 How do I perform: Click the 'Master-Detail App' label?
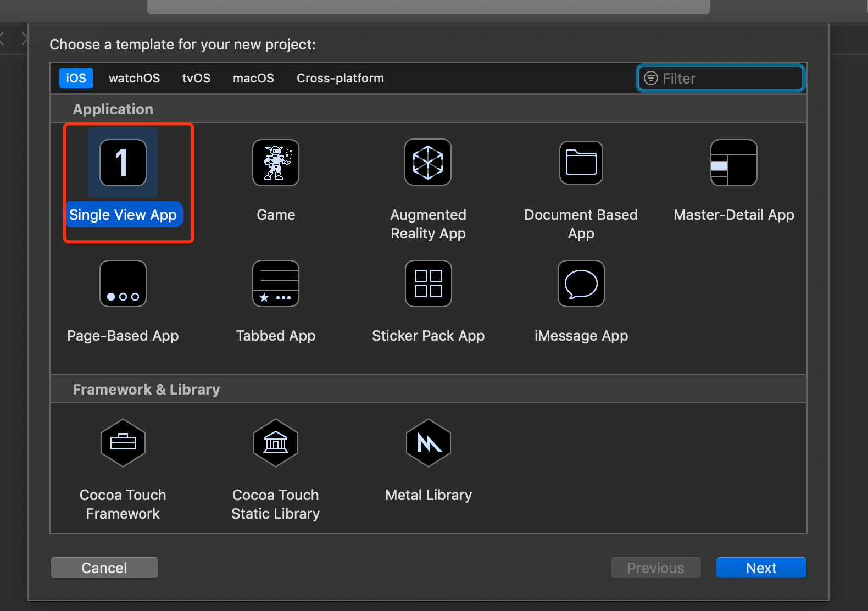pyautogui.click(x=734, y=215)
